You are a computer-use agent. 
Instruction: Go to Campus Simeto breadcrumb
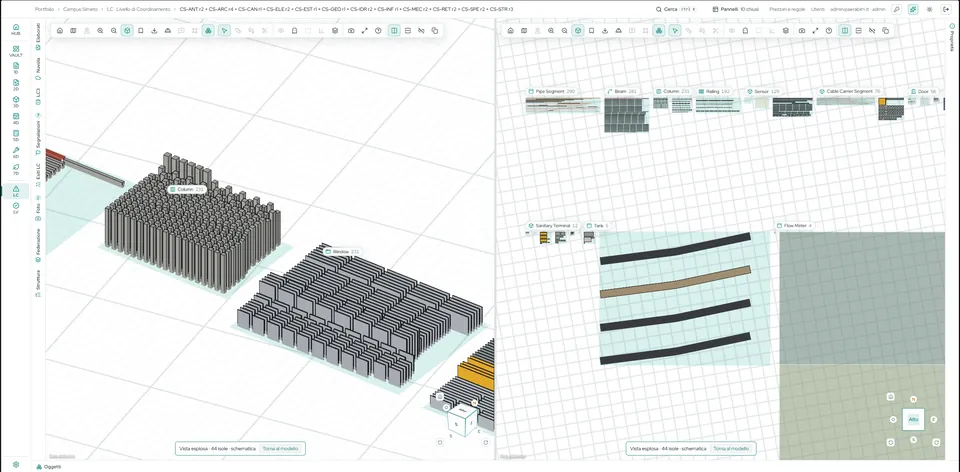[x=80, y=10]
